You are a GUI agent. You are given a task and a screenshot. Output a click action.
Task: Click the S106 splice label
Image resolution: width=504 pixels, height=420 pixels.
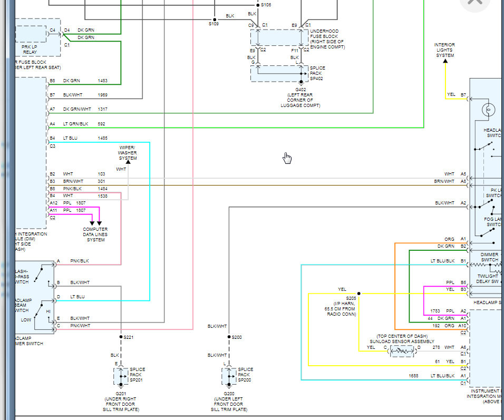click(266, 5)
